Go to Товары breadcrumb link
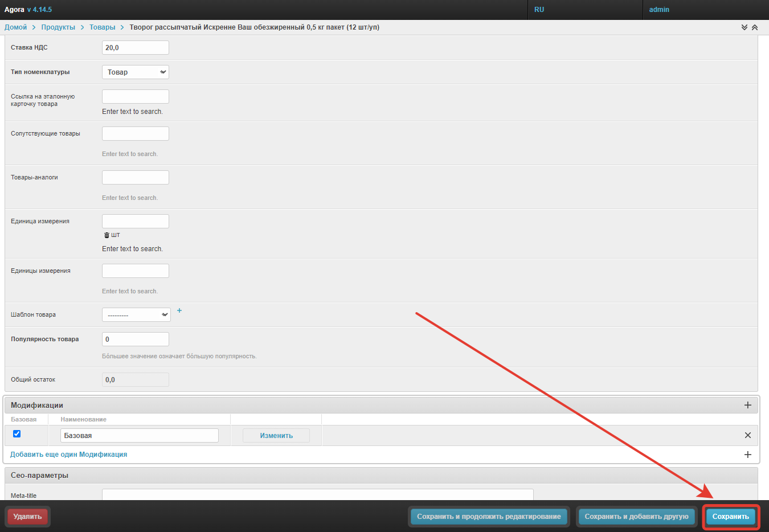Image resolution: width=769 pixels, height=532 pixels. tap(102, 27)
